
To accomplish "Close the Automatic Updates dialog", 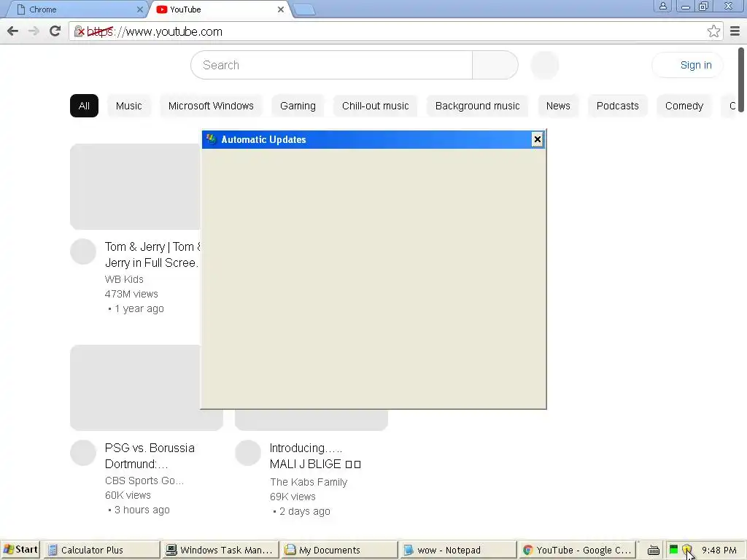I will 538,139.
